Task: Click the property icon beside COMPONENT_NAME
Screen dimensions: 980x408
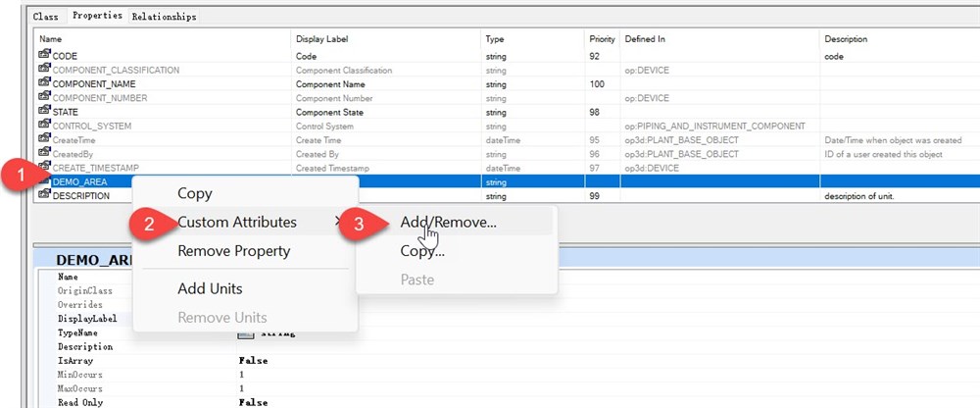Action: (44, 83)
